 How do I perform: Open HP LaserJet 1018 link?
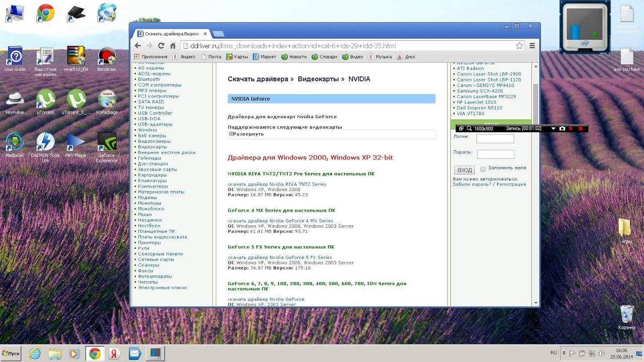pyautogui.click(x=476, y=102)
